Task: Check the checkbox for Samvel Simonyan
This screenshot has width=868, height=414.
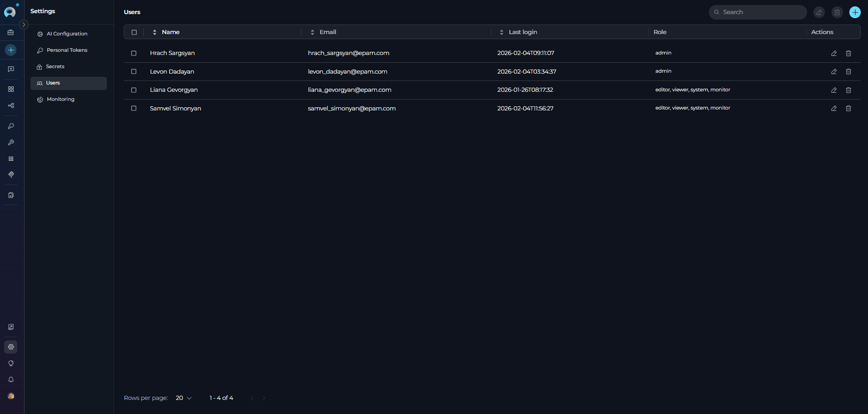Action: pos(134,109)
